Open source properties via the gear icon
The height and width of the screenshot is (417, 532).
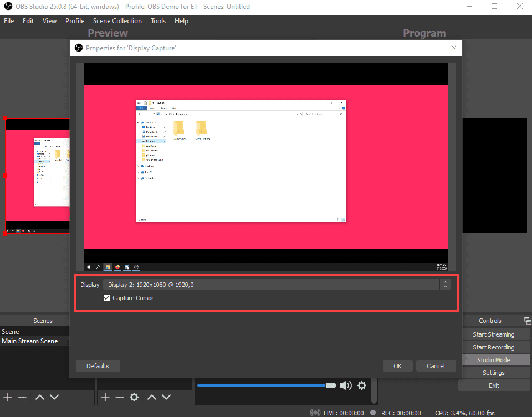click(133, 397)
